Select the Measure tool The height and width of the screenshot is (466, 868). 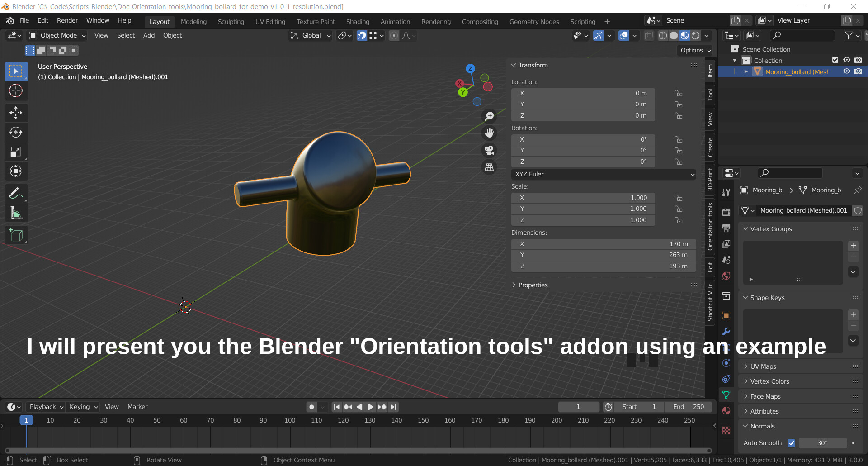pos(16,213)
